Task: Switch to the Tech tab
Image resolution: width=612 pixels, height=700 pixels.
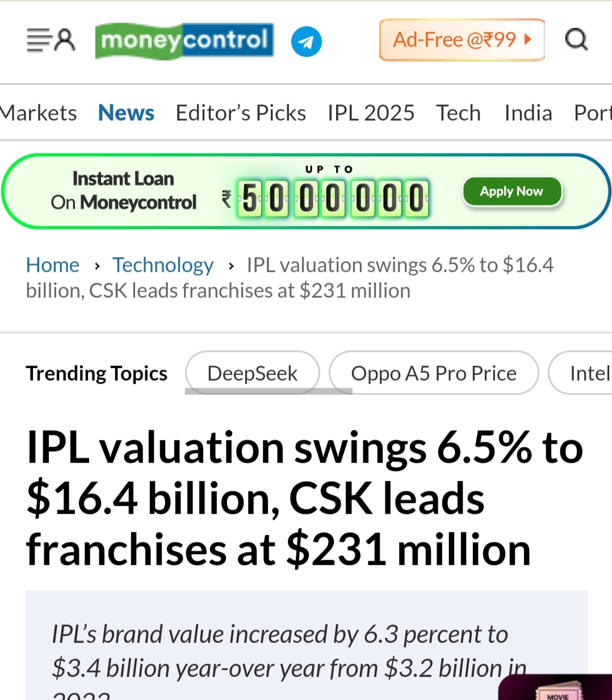Action: click(x=458, y=113)
